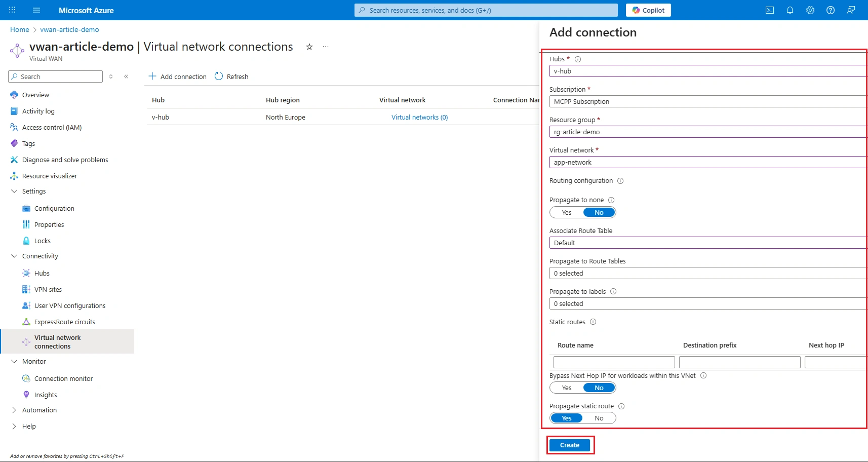Click the Tags icon in sidebar
Viewport: 868px width, 462px height.
click(x=14, y=143)
